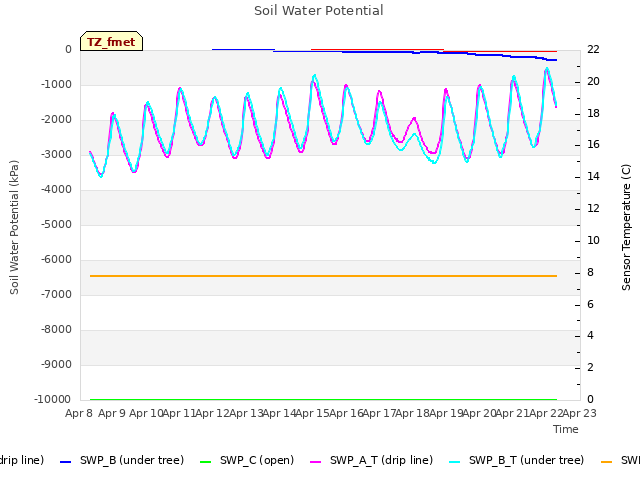Click the Sensor Temperature (C) axis label
This screenshot has height=480, width=640.
pyautogui.click(x=626, y=227)
